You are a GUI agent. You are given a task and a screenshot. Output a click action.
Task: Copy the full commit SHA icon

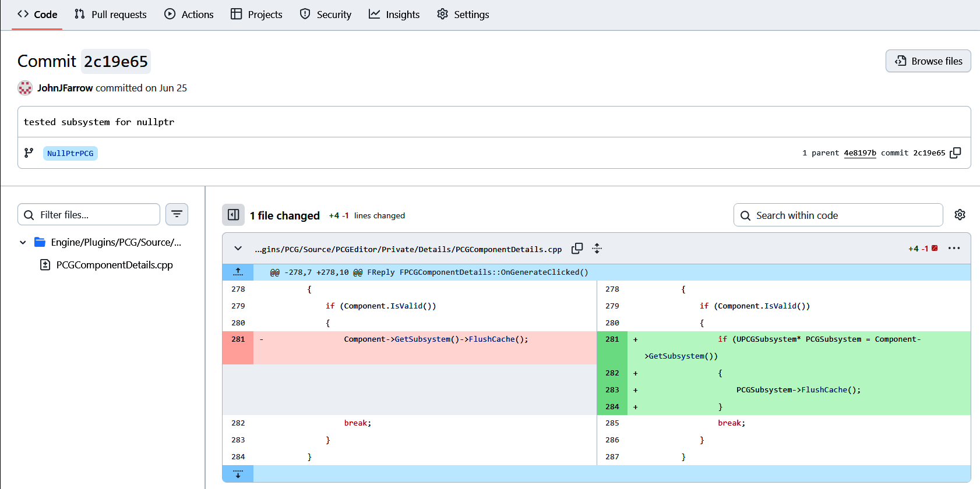[x=956, y=153]
